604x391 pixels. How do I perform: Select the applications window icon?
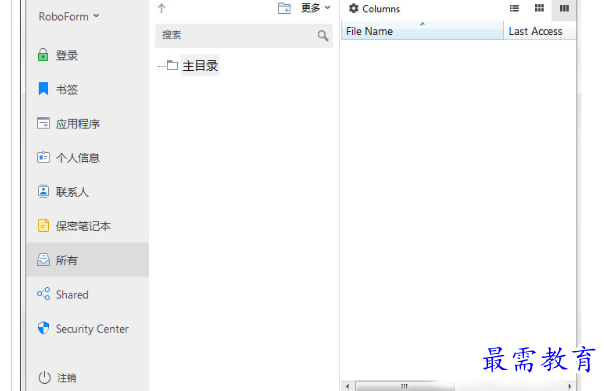pos(43,123)
